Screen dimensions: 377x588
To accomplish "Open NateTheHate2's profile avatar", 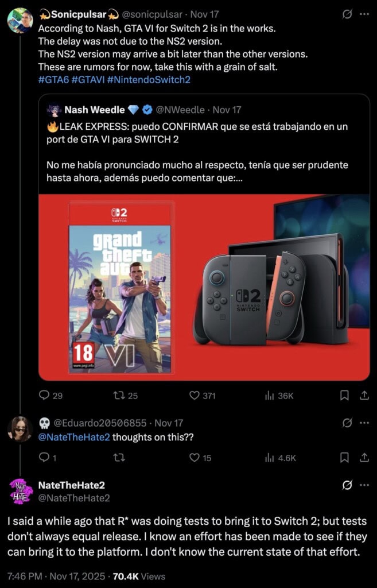I will 20,492.
